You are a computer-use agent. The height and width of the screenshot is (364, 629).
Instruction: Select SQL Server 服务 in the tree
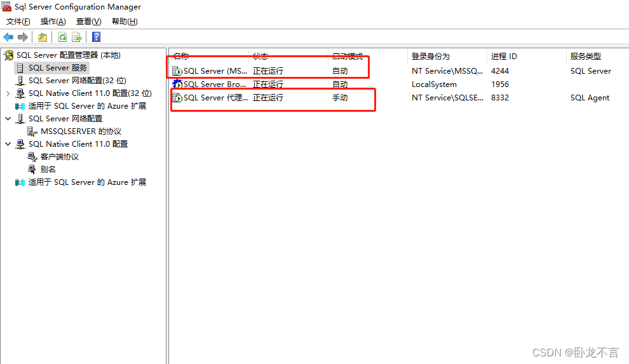[57, 68]
